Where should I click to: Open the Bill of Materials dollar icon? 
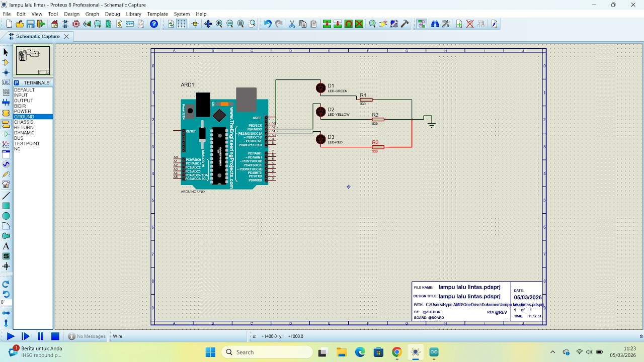(119, 24)
